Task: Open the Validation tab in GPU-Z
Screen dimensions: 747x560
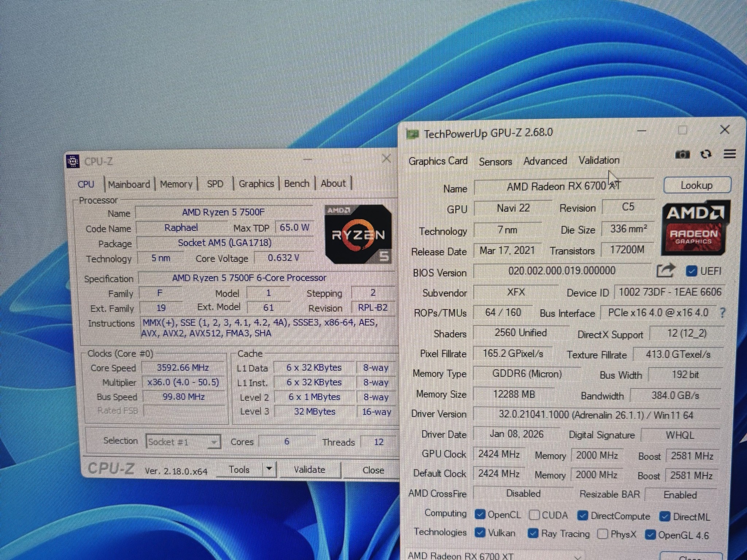Action: (x=599, y=160)
